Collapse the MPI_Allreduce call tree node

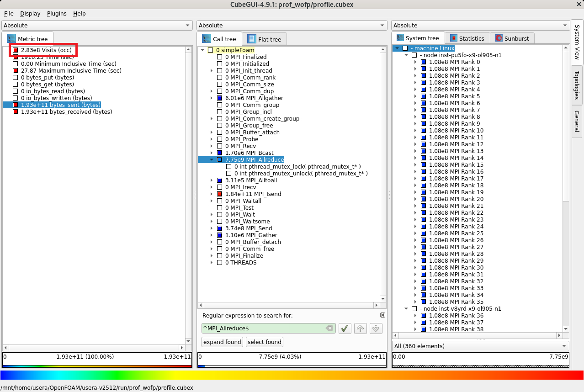tap(212, 160)
